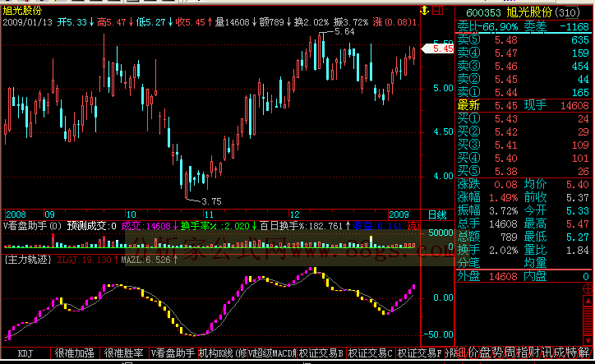
Task: Click the 买⑤ row at 5.38
Action: [x=523, y=171]
